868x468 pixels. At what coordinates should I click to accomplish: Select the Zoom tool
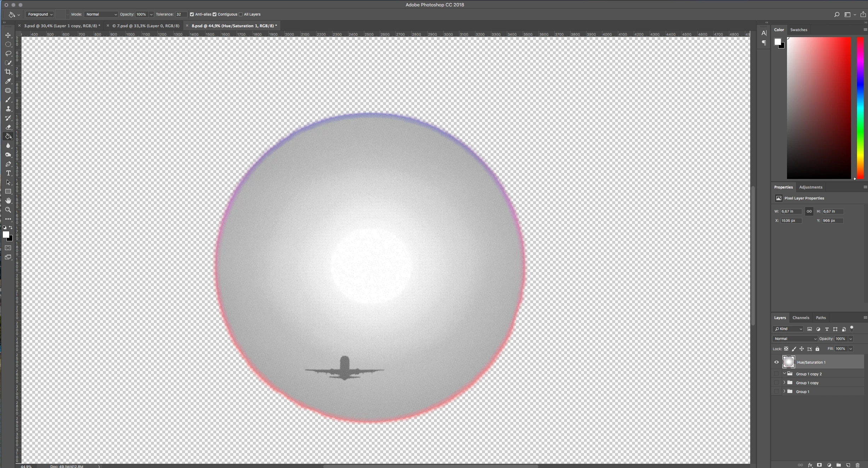coord(8,210)
